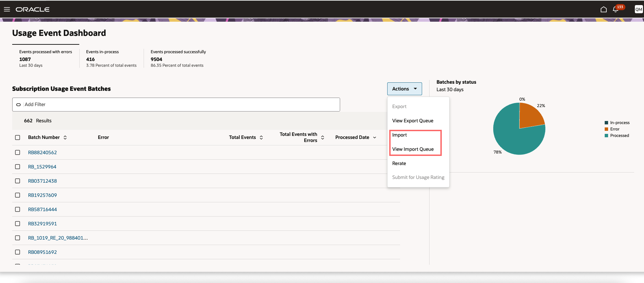This screenshot has width=644, height=283.
Task: Click the Oracle logo
Action: click(x=33, y=9)
